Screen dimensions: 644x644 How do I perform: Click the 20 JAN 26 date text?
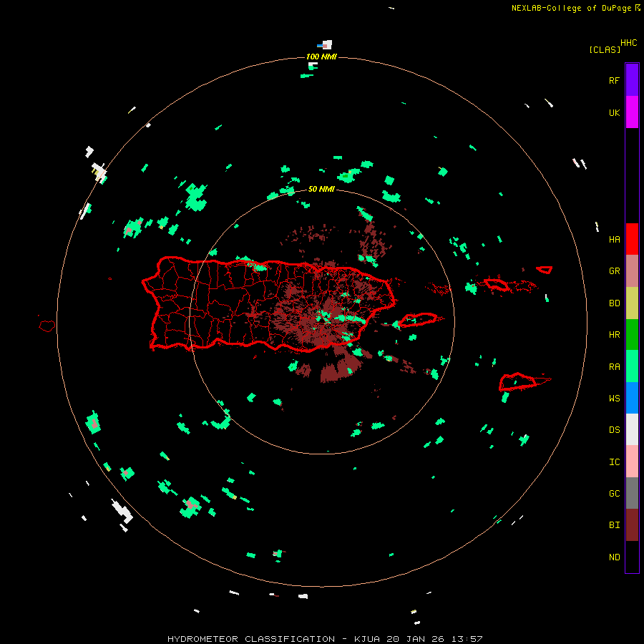tap(415, 639)
